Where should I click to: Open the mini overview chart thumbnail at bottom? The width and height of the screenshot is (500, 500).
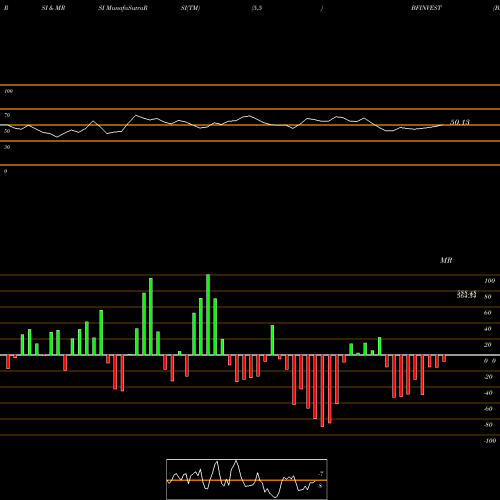(x=247, y=479)
